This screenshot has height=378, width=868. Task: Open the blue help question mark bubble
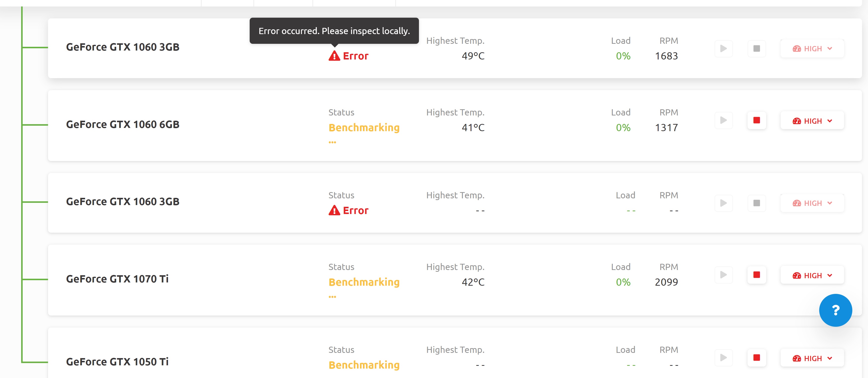[x=835, y=310]
